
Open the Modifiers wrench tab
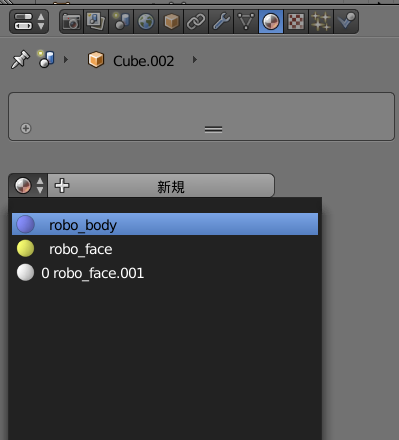click(x=221, y=22)
